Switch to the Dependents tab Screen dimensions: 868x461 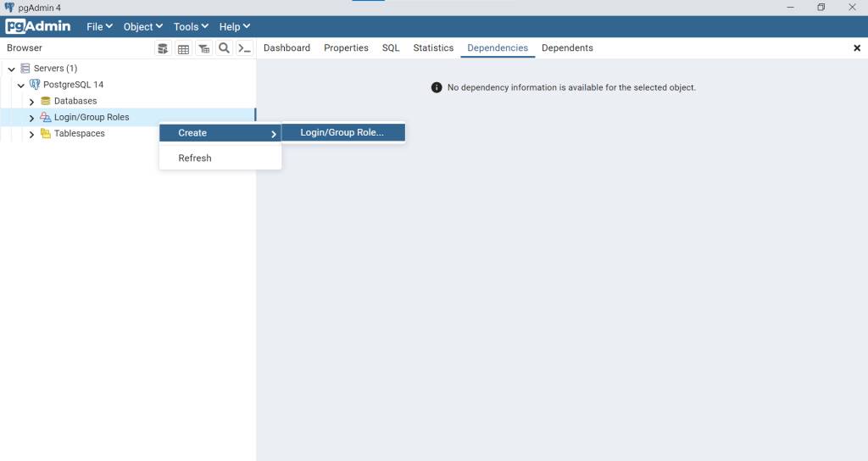[x=567, y=48]
